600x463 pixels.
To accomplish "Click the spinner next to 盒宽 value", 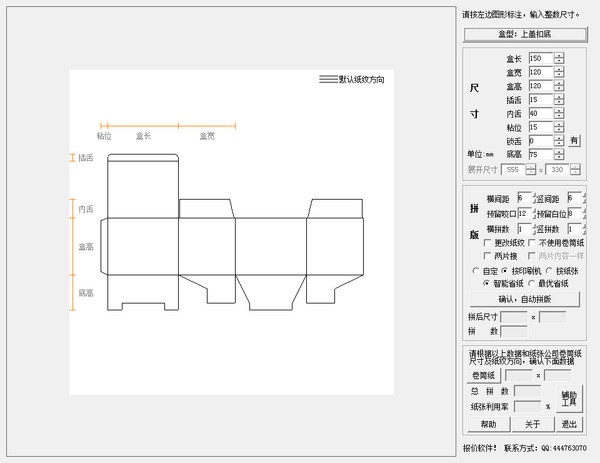I will 558,72.
